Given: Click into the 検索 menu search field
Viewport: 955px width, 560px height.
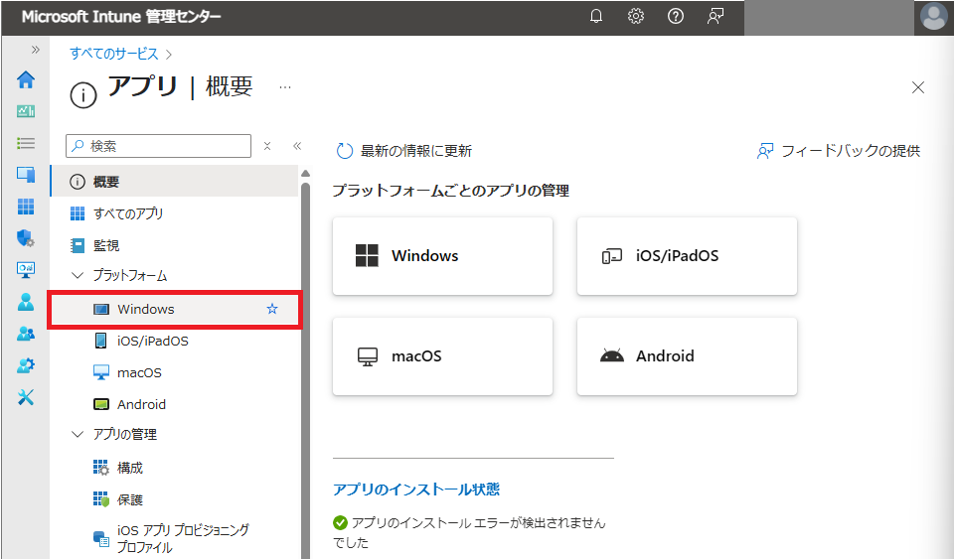Looking at the screenshot, I should pos(158,146).
